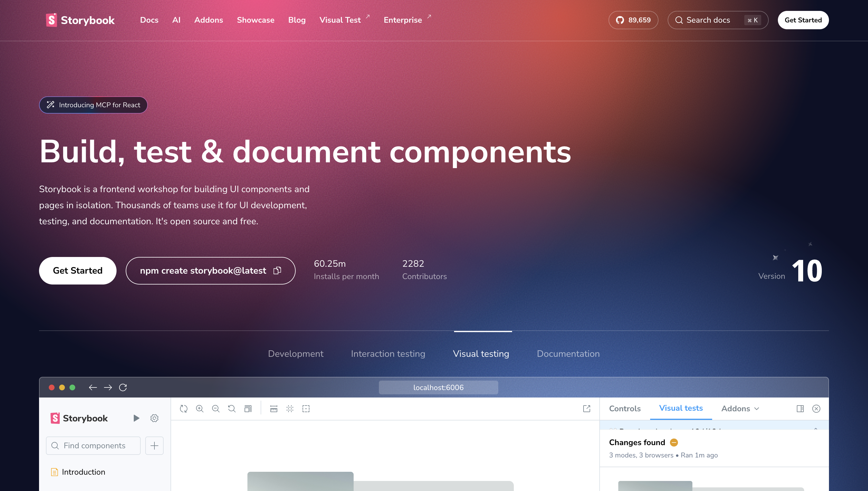The image size is (868, 491).
Task: Copy the npm create storybook command
Action: (x=277, y=270)
